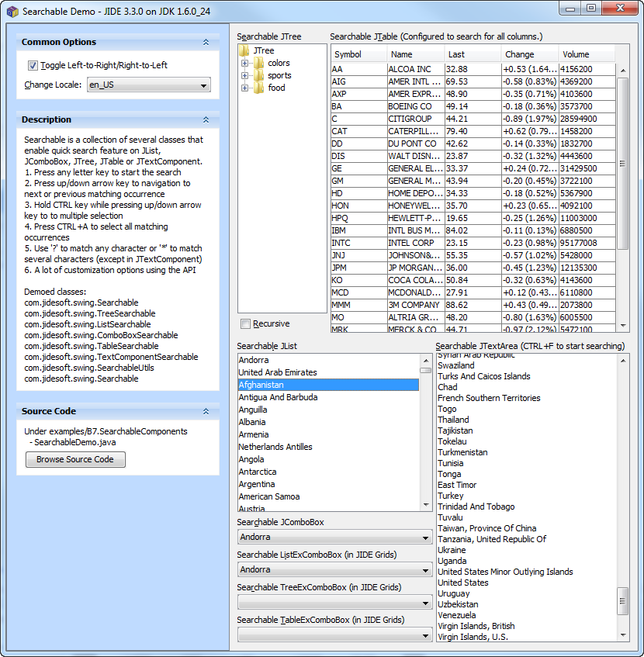Viewport: 644px width, 657px height.
Task: Click Venezuela in the JTextArea
Action: click(x=457, y=616)
